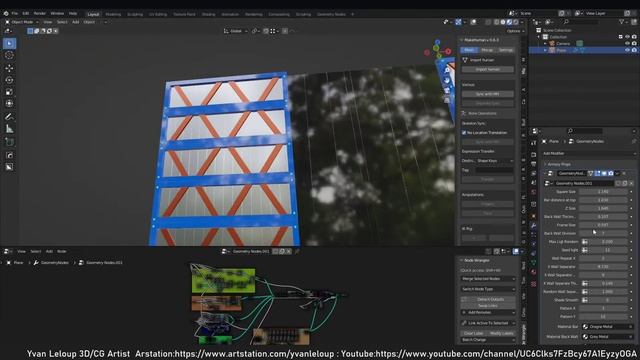Open Add Reroutes dropdown
This screenshot has width=640, height=360.
coord(488,313)
